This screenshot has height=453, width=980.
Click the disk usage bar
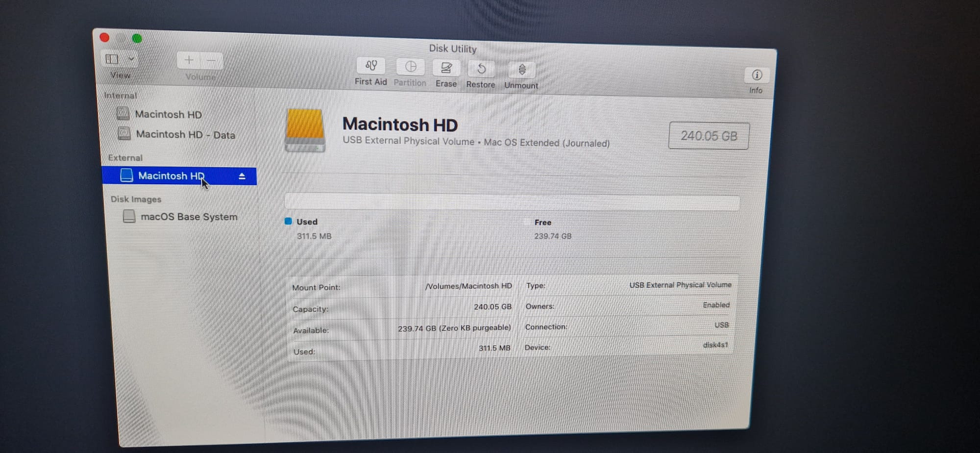point(512,202)
